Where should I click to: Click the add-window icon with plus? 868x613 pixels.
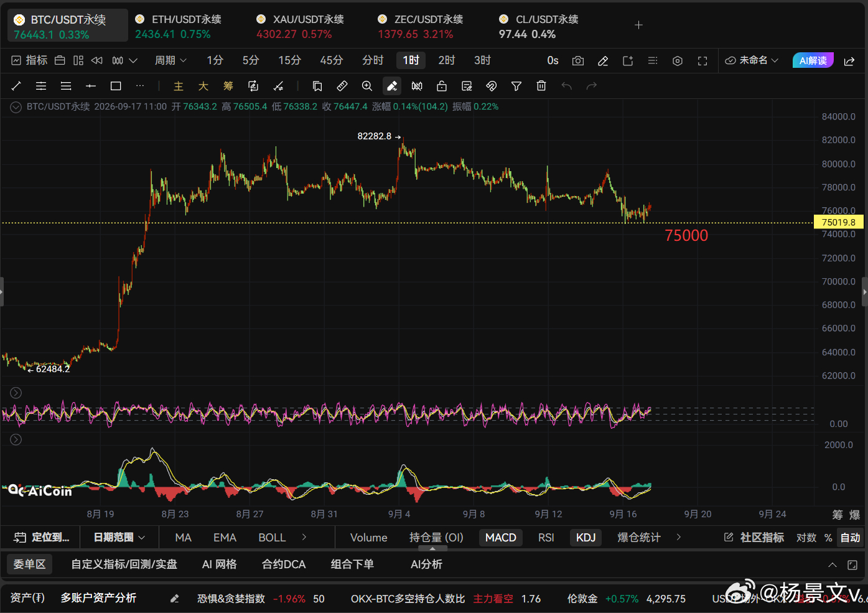[628, 60]
